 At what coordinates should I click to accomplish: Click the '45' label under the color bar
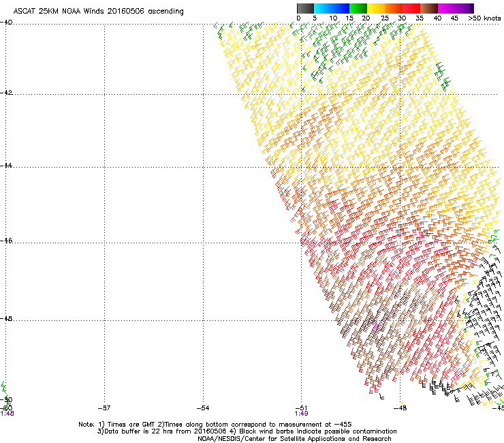454,18
